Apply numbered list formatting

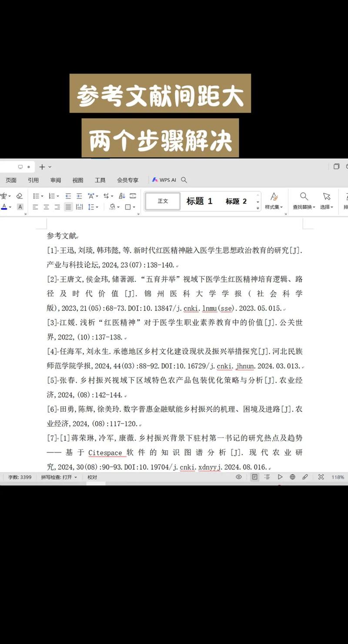(52, 196)
